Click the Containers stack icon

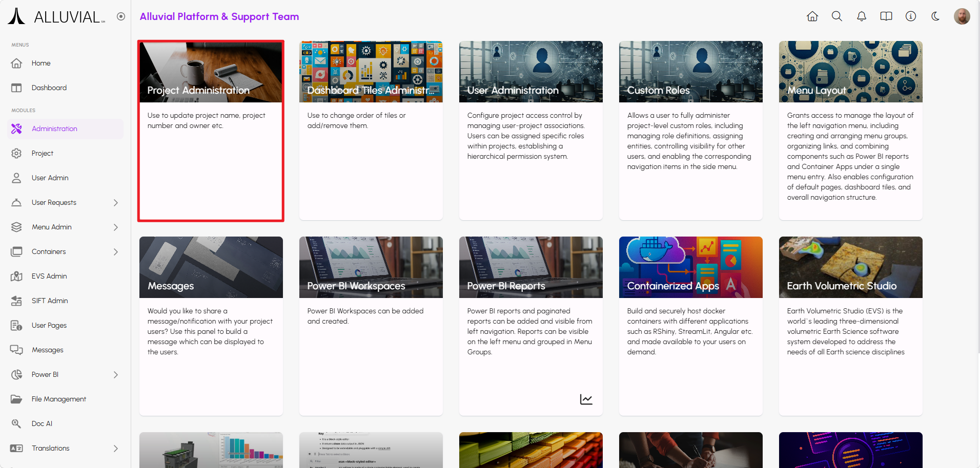click(x=16, y=251)
